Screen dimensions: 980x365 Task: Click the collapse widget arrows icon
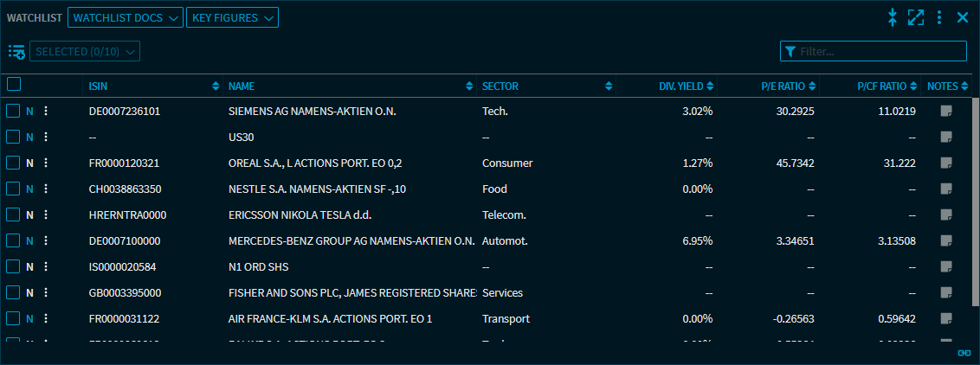pos(893,17)
